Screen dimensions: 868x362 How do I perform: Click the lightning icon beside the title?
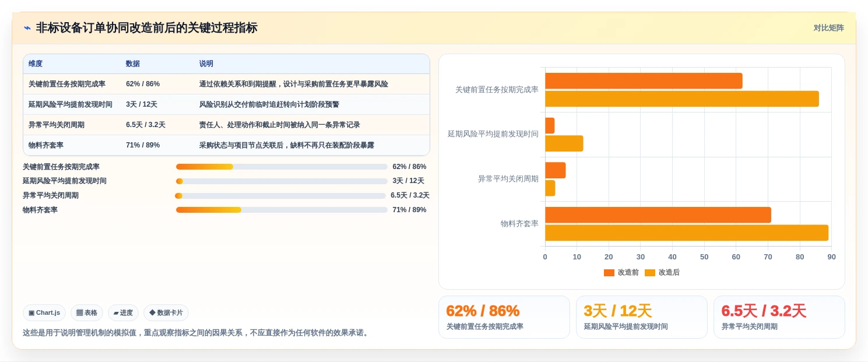[x=27, y=28]
